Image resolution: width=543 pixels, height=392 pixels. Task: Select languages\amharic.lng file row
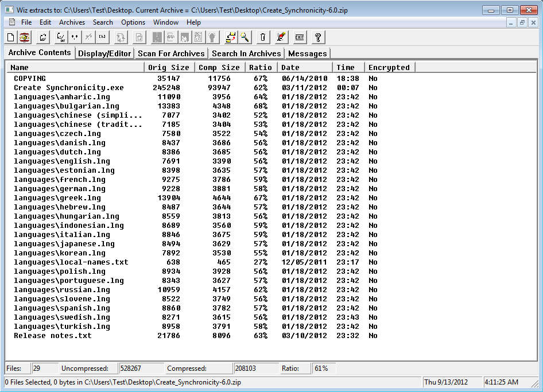coord(62,97)
